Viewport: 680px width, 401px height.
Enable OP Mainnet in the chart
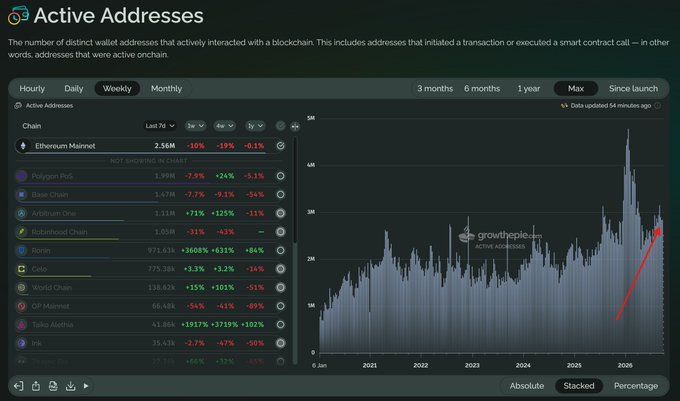coord(281,306)
